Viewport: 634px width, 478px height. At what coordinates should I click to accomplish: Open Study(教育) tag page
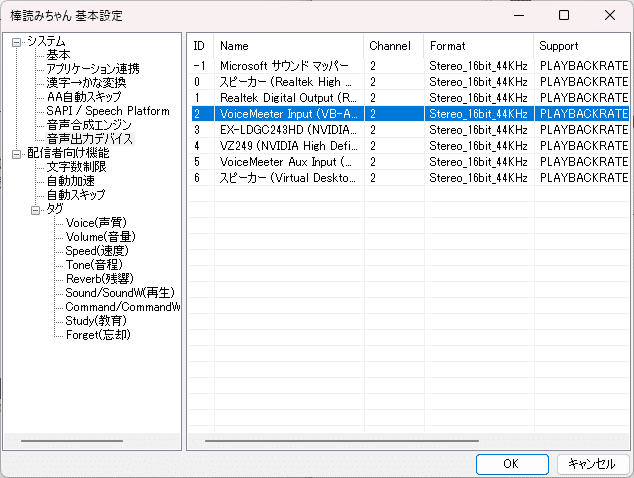[96, 321]
